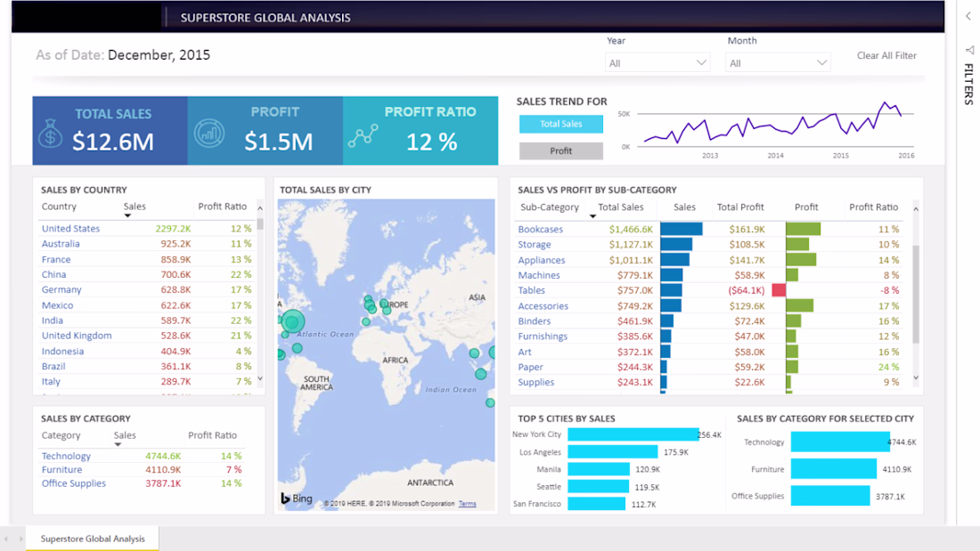The image size is (980, 551).
Task: Open the Year dropdown
Action: [657, 62]
